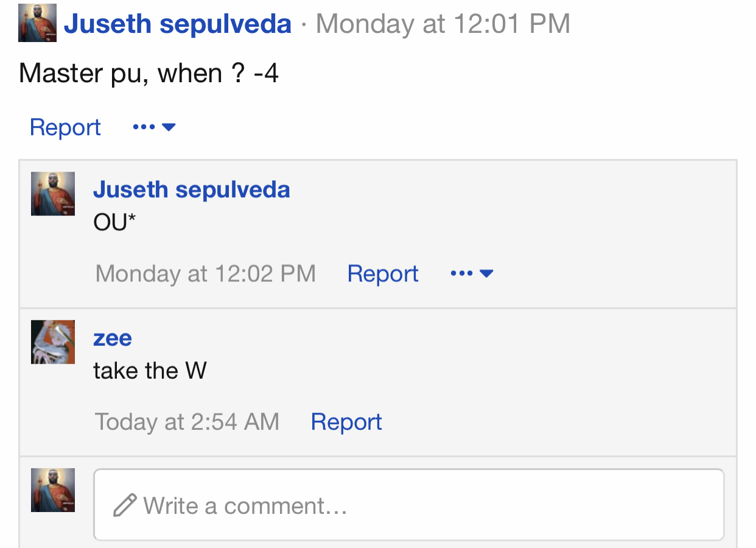Expand the more options menu under main post
Screen dimensions: 756x548
tap(154, 127)
